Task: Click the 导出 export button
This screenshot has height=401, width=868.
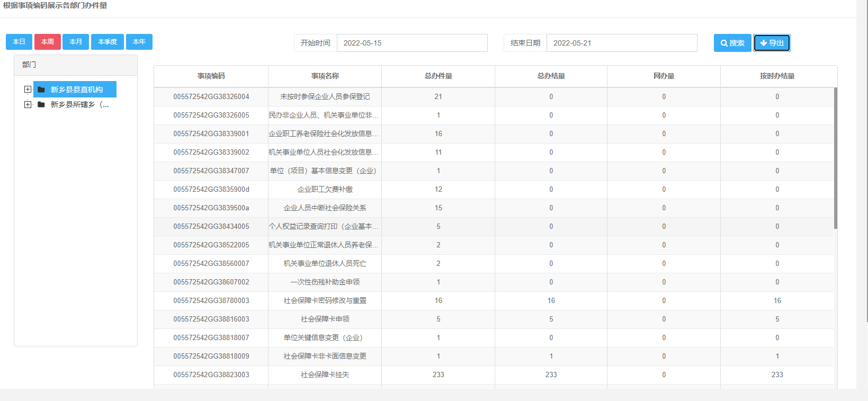Action: click(772, 43)
